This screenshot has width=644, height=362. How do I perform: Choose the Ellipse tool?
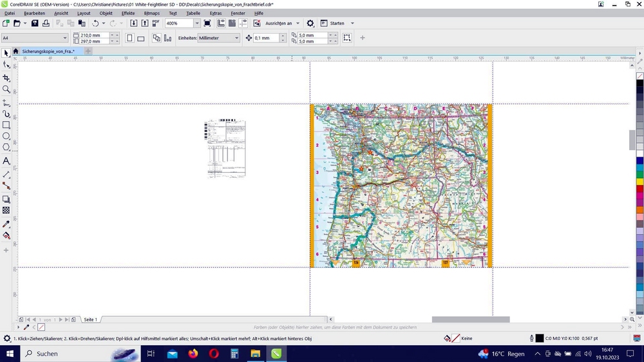(6, 136)
